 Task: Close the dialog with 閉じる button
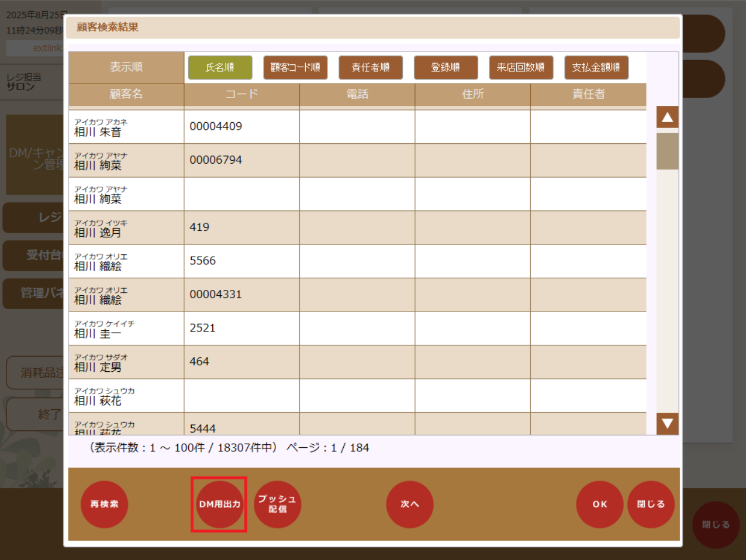coord(651,504)
